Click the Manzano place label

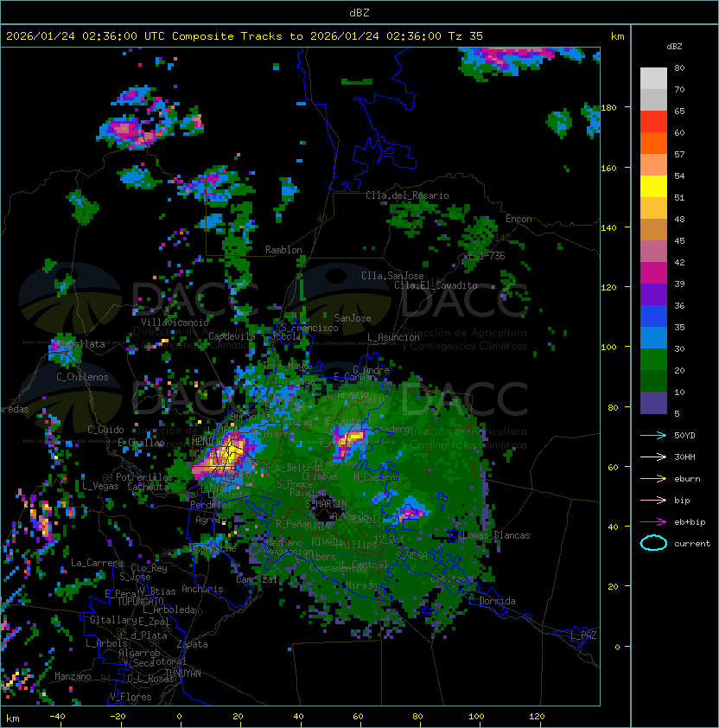pyautogui.click(x=73, y=676)
